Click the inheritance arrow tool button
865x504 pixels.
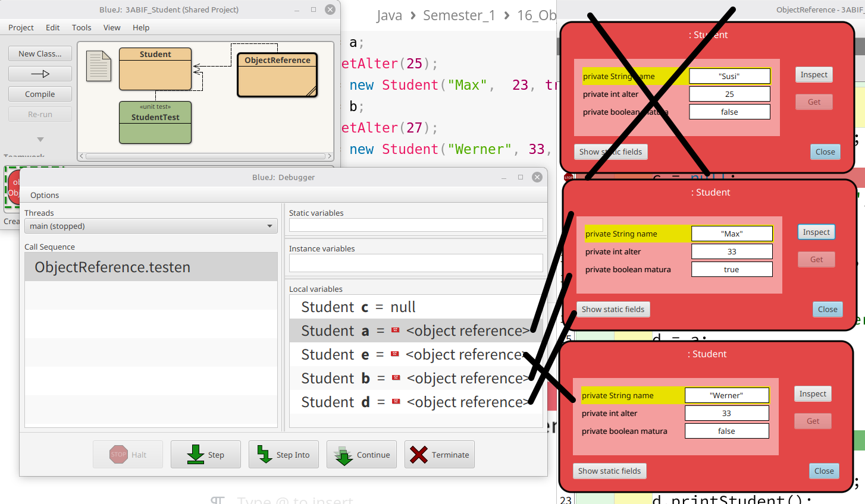tap(40, 74)
